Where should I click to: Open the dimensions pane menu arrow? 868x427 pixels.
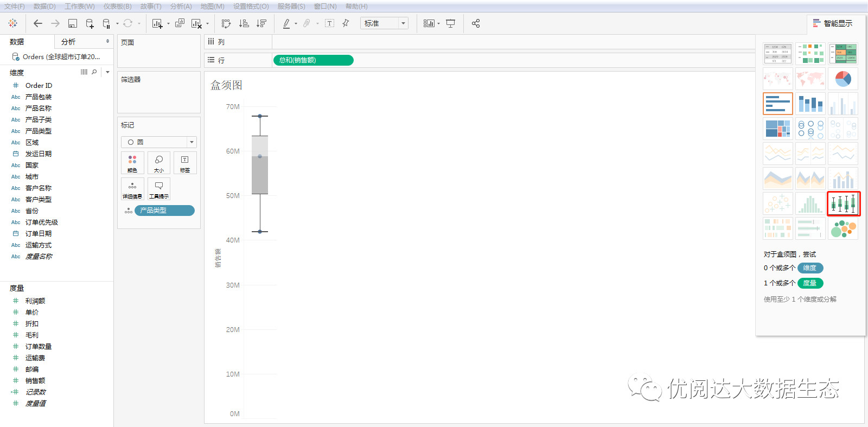(107, 72)
